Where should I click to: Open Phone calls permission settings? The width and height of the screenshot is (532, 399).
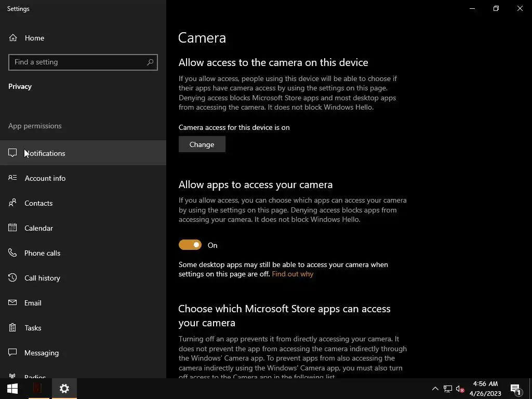pos(83,253)
